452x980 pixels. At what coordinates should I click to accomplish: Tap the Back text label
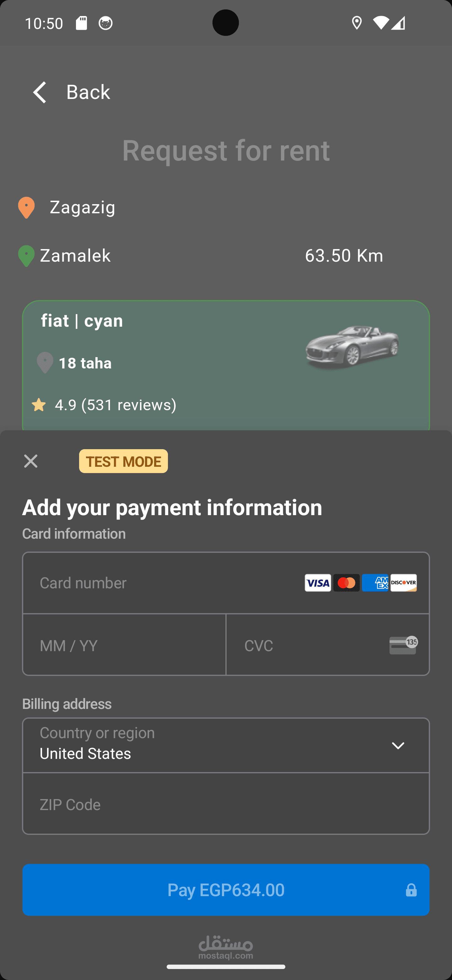pos(88,92)
